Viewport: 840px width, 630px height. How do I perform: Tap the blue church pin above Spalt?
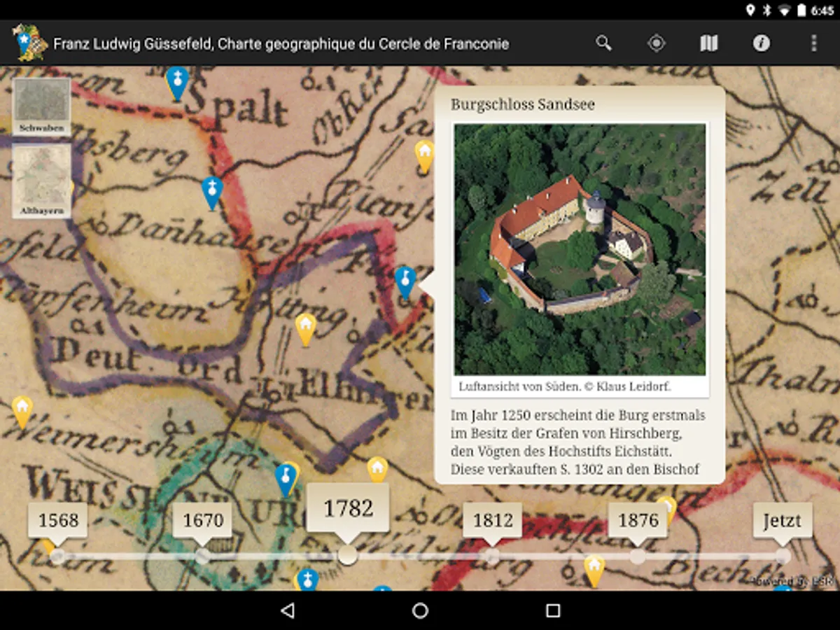(x=178, y=84)
